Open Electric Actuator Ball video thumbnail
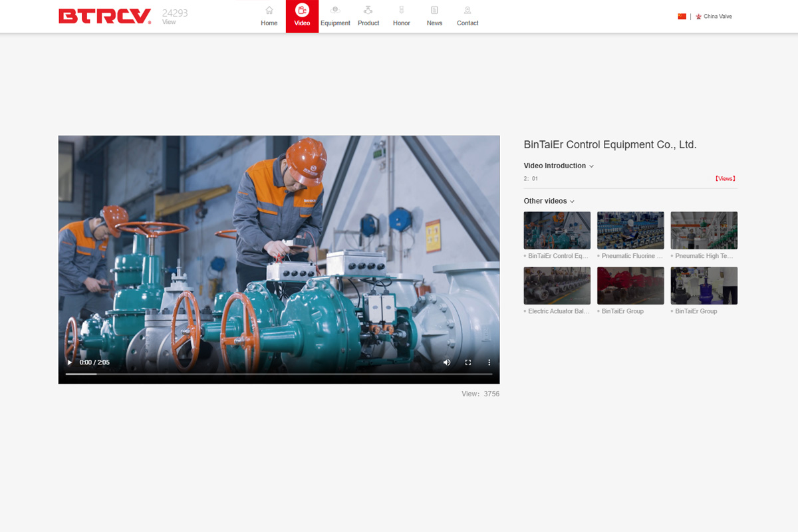The width and height of the screenshot is (798, 532). point(557,285)
